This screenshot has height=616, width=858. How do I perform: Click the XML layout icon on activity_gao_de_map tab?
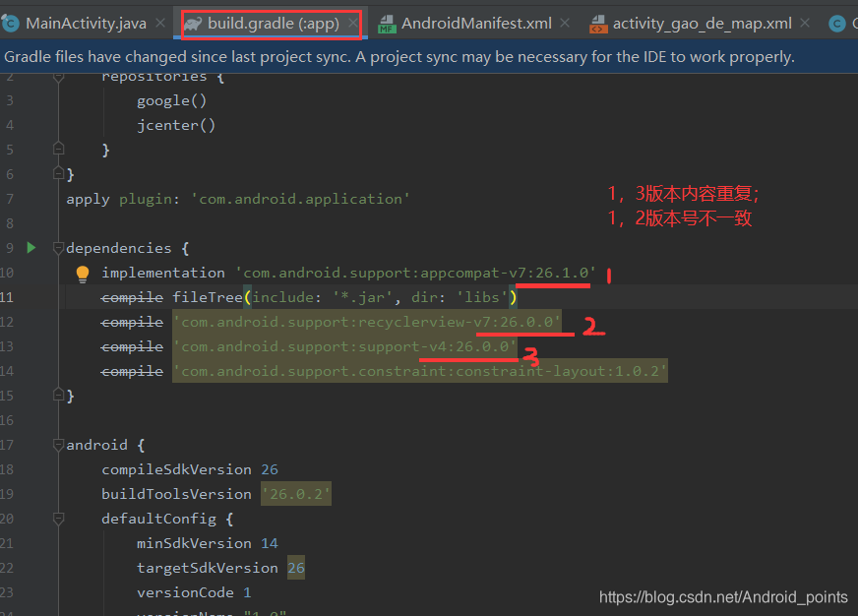598,24
